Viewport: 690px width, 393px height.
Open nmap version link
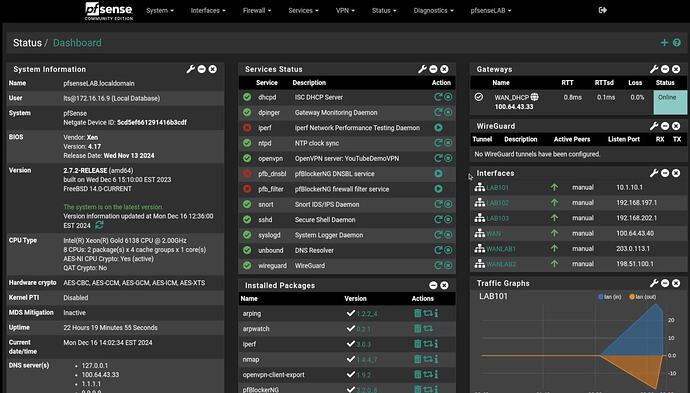tap(367, 360)
